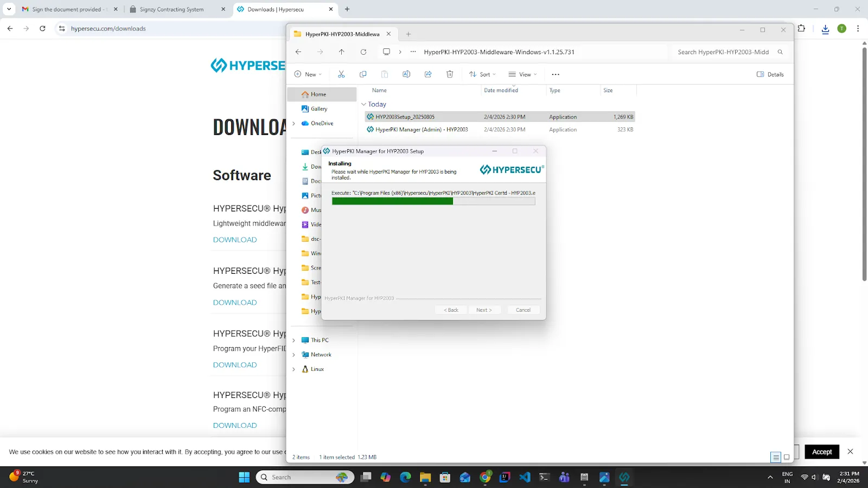Show hidden system tray icons
The height and width of the screenshot is (488, 868).
[x=770, y=477]
